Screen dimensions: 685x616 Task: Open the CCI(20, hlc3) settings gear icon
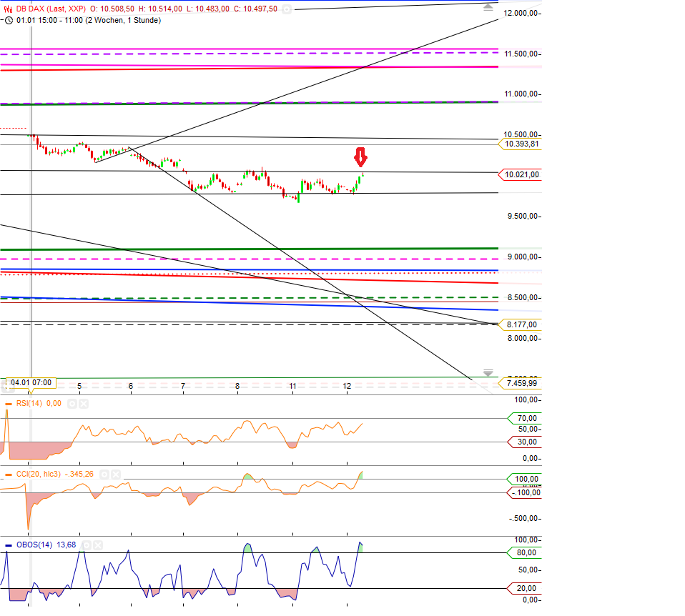104,474
